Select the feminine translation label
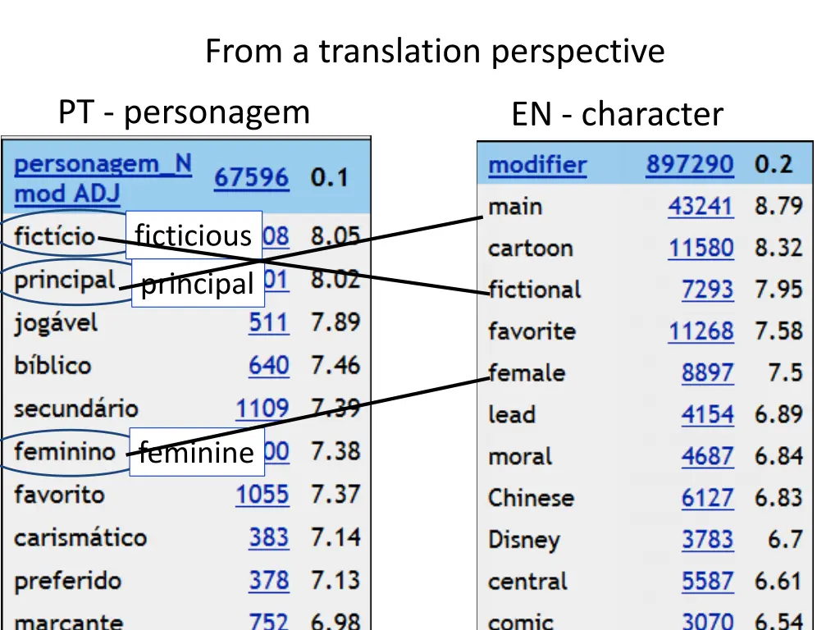Screen dimensions: 840x630 point(196,452)
